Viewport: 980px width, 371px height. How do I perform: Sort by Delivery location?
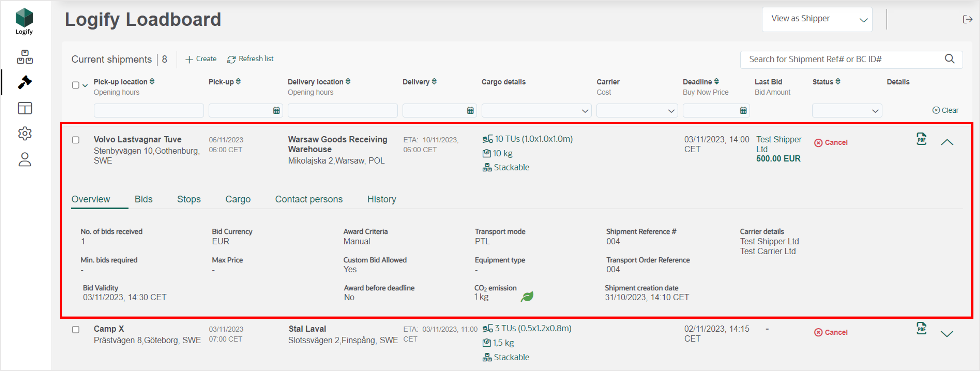click(348, 82)
